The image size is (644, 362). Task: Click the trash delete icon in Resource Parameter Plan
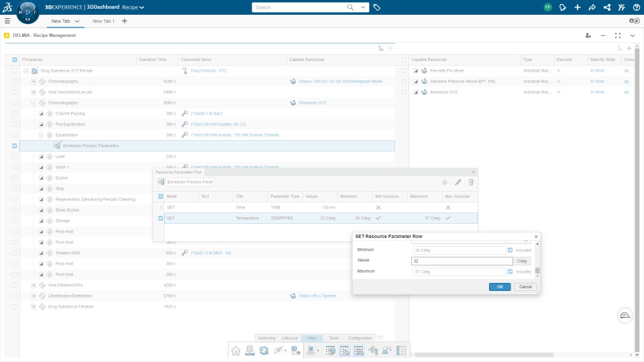(x=471, y=182)
